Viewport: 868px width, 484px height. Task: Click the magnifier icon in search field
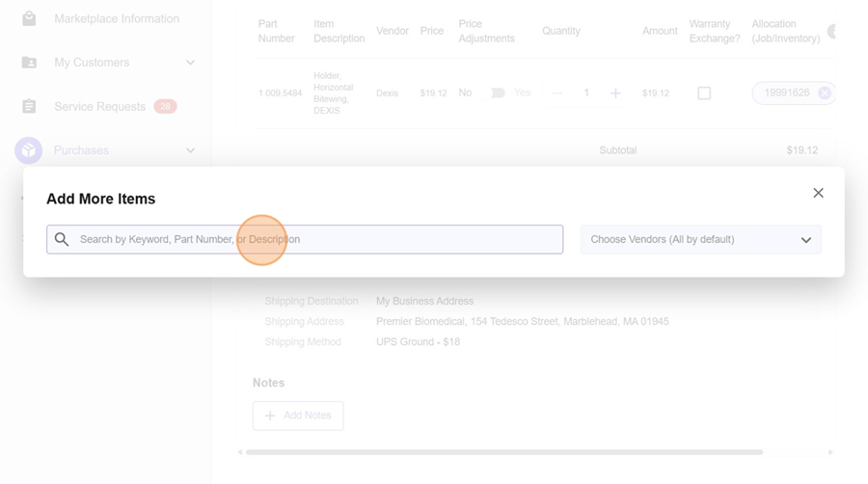(x=62, y=239)
